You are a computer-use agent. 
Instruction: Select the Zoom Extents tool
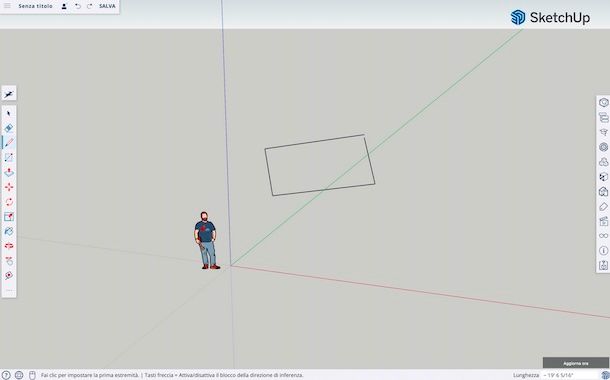point(9,275)
